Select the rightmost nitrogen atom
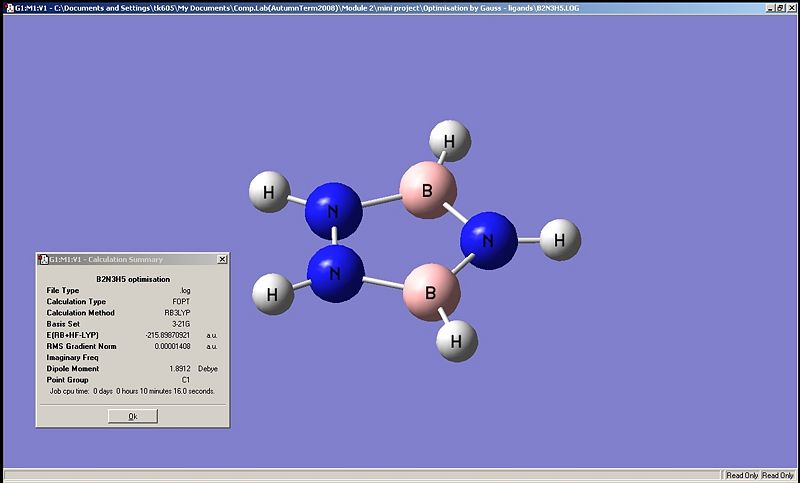The height and width of the screenshot is (483, 800). 488,240
